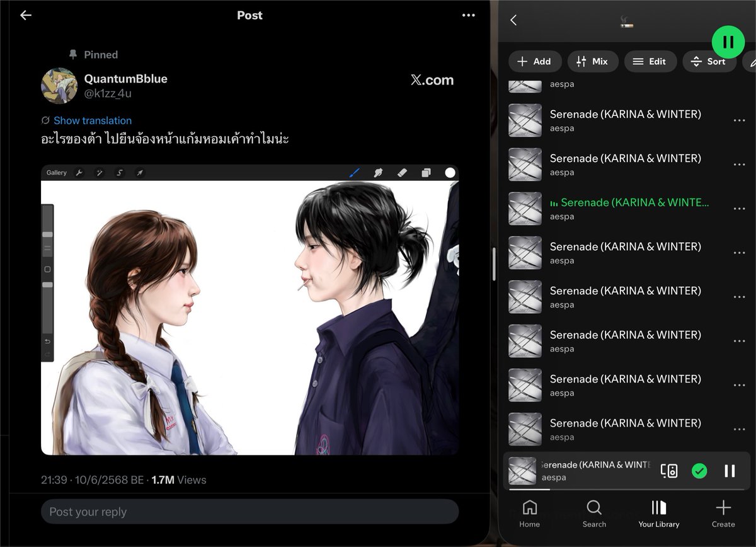
Task: Open the attached artwork image of two girls
Action: (x=249, y=310)
